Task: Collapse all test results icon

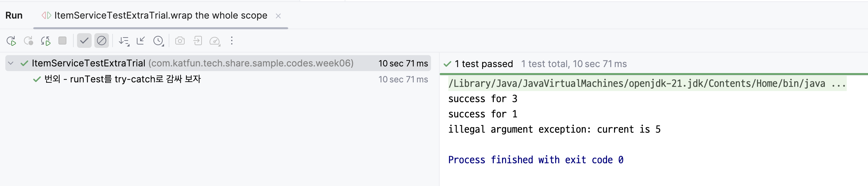Action: click(141, 41)
